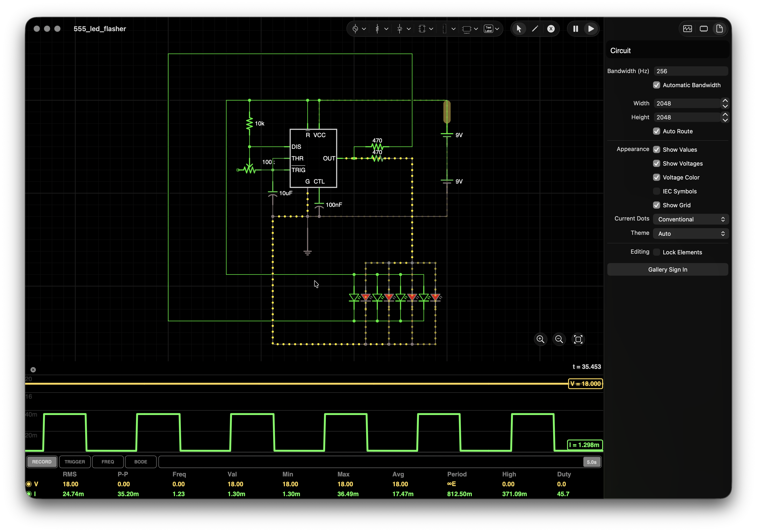Image resolution: width=757 pixels, height=532 pixels.
Task: Toggle Voltage Color checkbox
Action: point(657,177)
